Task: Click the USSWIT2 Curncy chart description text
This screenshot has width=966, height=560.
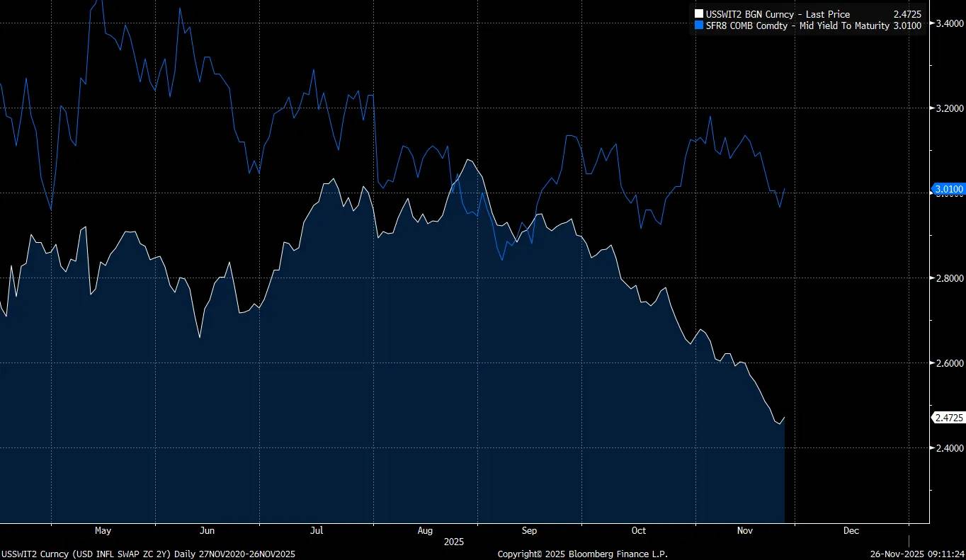Action: 148,554
